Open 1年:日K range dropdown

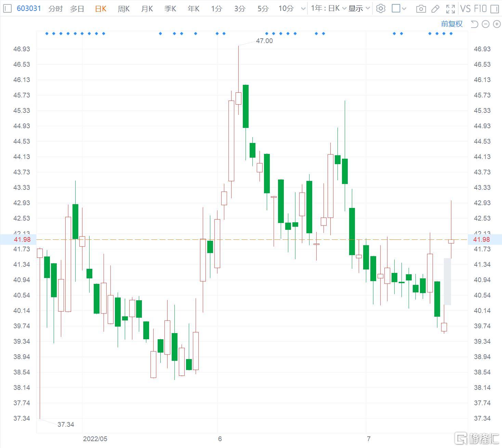pyautogui.click(x=328, y=9)
